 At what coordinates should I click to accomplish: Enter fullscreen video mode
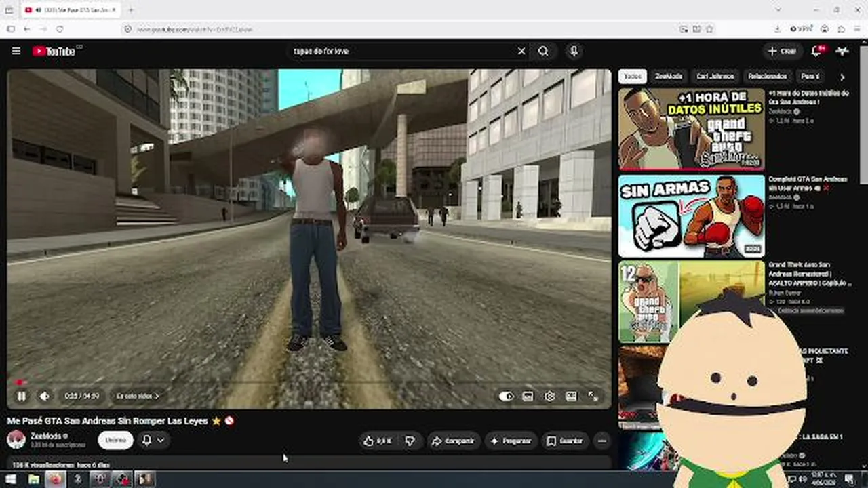click(x=593, y=396)
